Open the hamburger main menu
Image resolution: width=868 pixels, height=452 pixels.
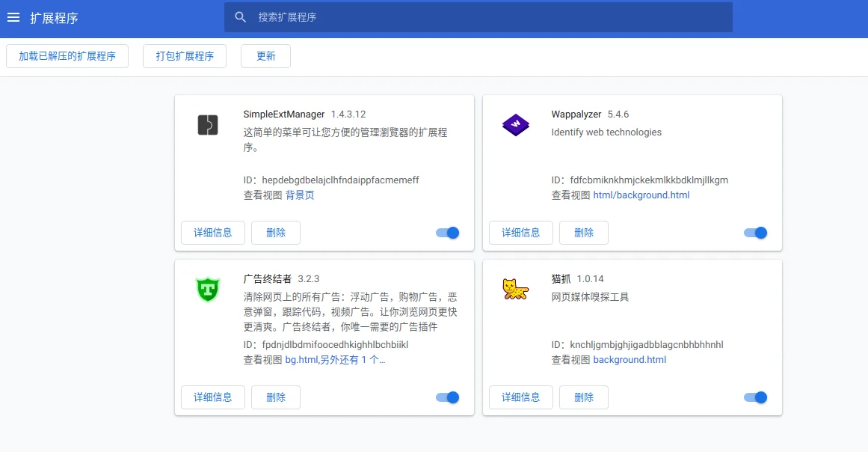click(13, 18)
